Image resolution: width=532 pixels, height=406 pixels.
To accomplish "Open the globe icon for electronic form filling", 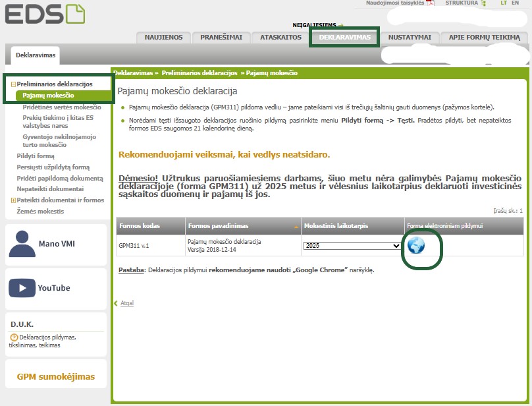I will pos(416,245).
